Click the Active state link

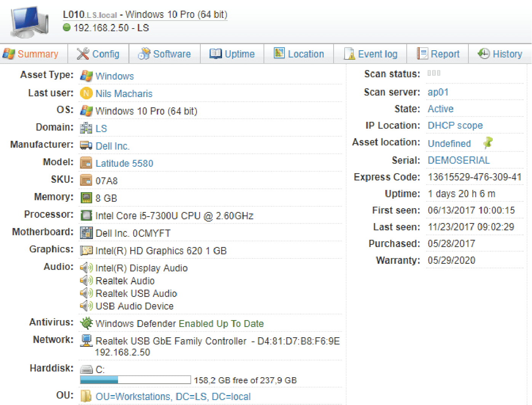(441, 109)
